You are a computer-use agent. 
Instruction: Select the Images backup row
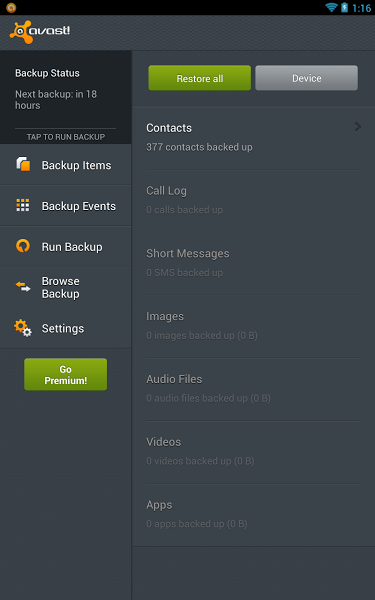(x=253, y=326)
